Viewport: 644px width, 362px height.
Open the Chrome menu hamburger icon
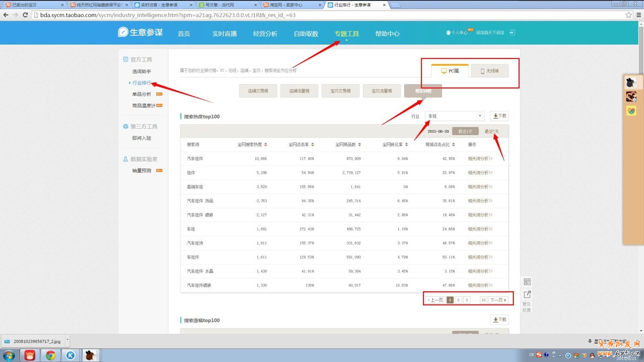pyautogui.click(x=638, y=15)
